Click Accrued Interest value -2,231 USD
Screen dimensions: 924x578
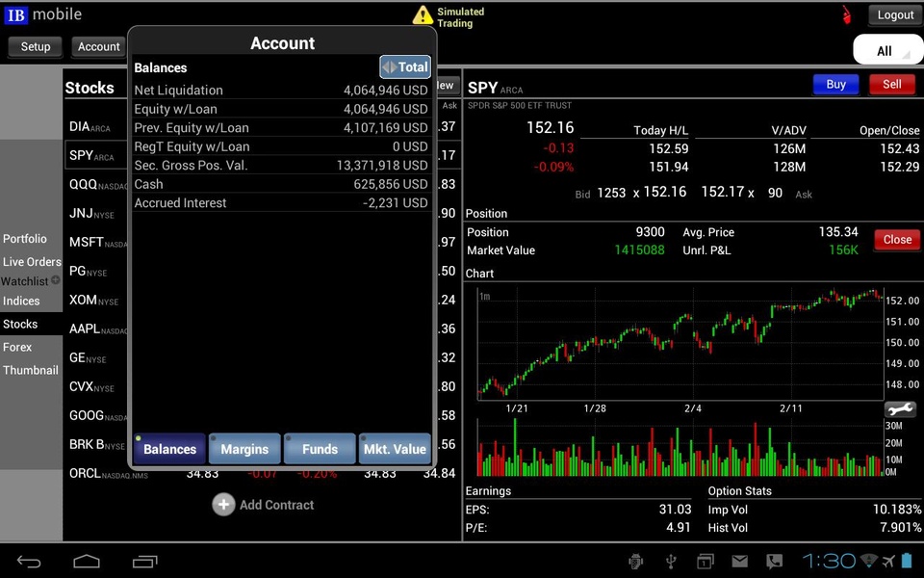coord(395,203)
